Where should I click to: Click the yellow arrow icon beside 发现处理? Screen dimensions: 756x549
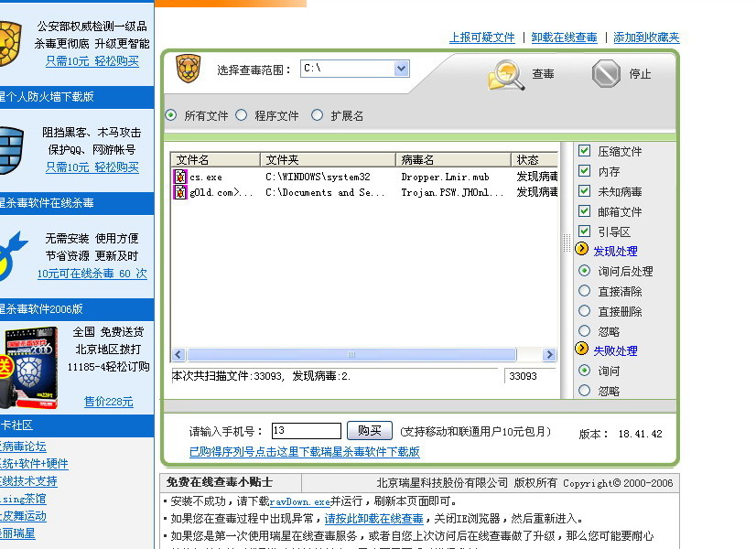(582, 249)
